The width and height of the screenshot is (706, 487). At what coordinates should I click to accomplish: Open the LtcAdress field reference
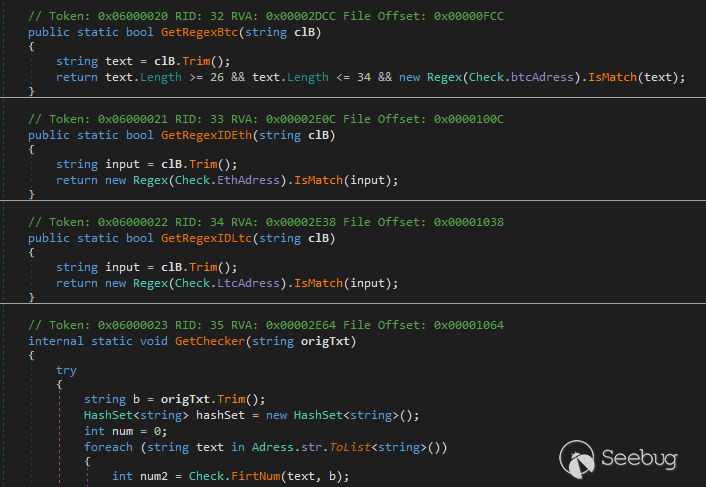(x=249, y=284)
